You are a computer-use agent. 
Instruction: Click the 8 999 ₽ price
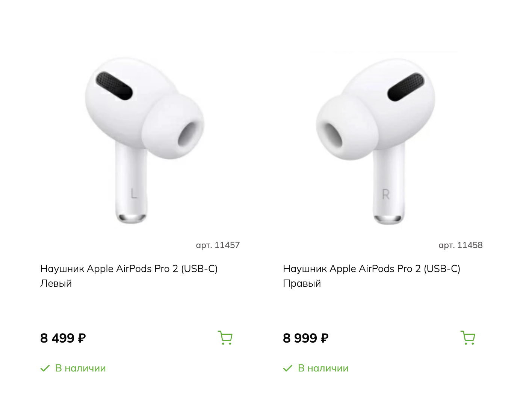click(x=306, y=338)
